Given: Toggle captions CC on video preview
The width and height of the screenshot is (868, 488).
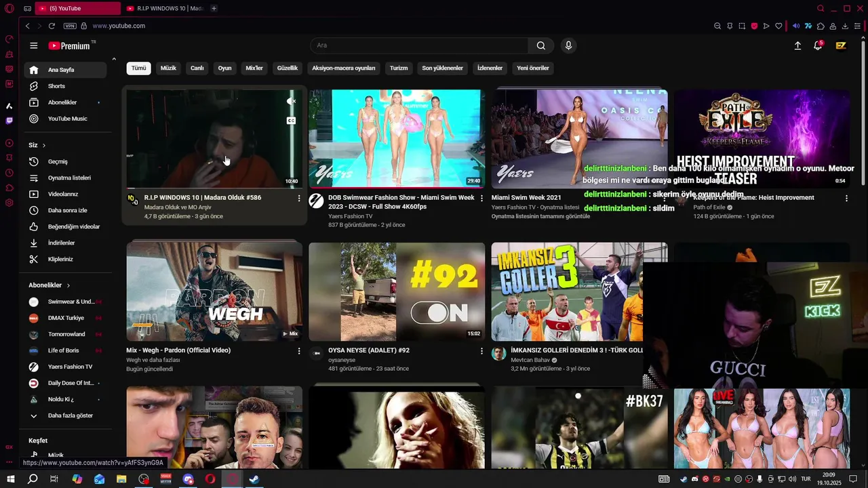Looking at the screenshot, I should pos(291,121).
